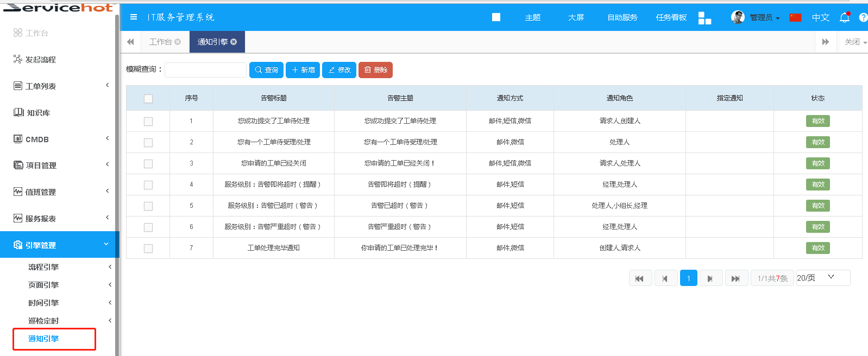Check the checkbox for row 1
Screen dimensions: 868x356
(148, 122)
